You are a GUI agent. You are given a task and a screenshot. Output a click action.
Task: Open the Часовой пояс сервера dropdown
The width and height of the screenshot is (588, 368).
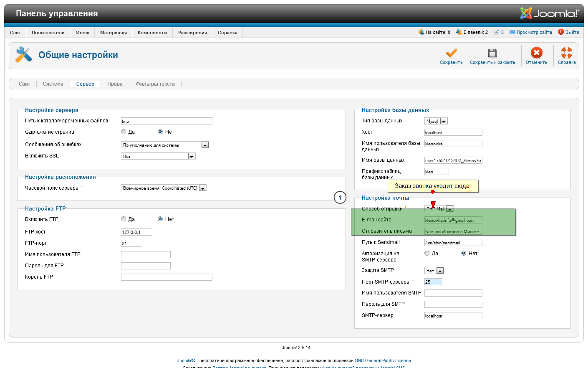(x=164, y=188)
